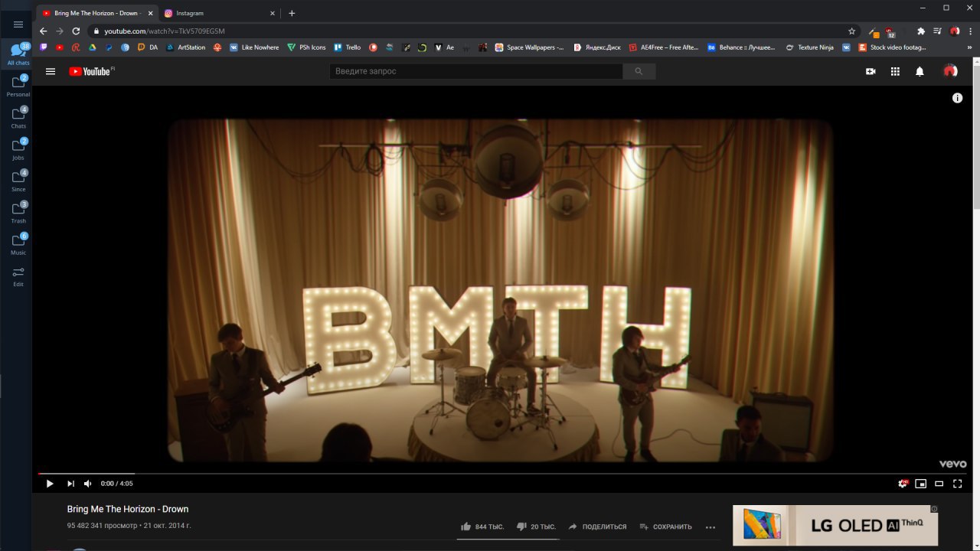Open the Twitch bookmark icon
This screenshot has width=980, height=551.
(43, 47)
